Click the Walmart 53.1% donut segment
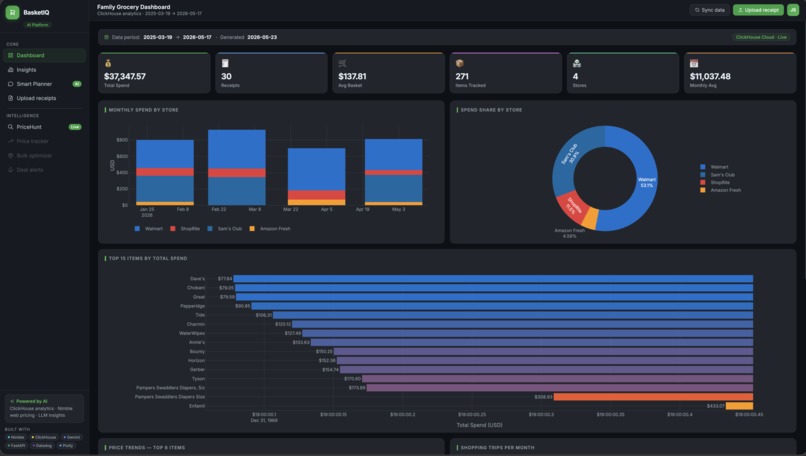 (646, 183)
